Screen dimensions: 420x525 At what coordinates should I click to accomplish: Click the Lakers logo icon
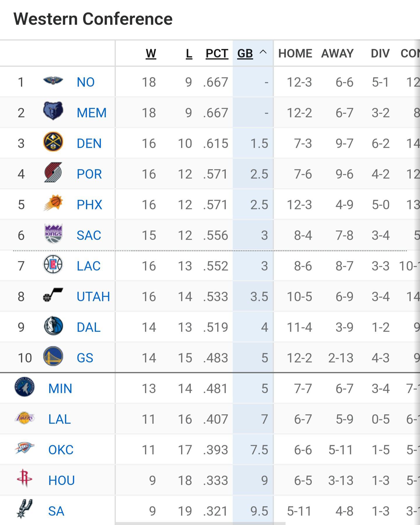[24, 418]
